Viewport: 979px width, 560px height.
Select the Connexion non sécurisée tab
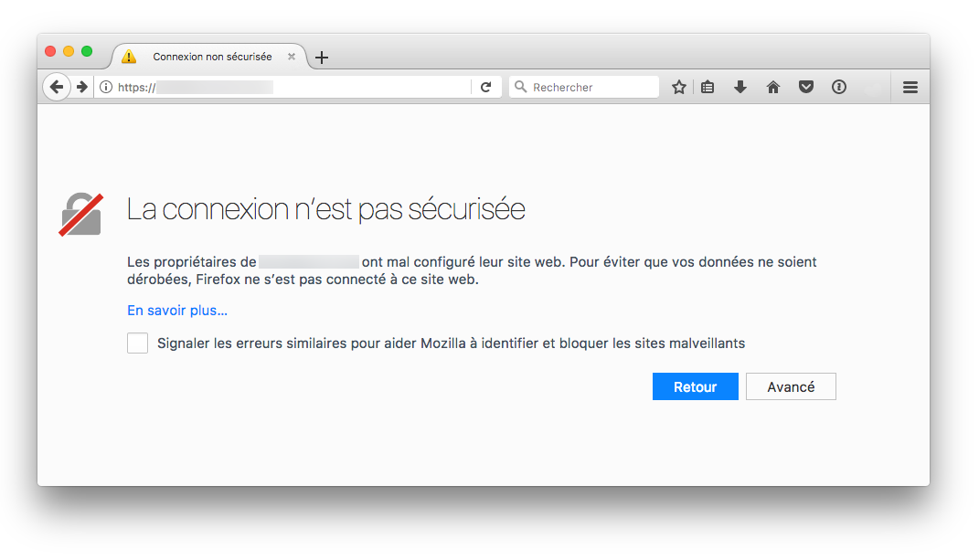[209, 57]
